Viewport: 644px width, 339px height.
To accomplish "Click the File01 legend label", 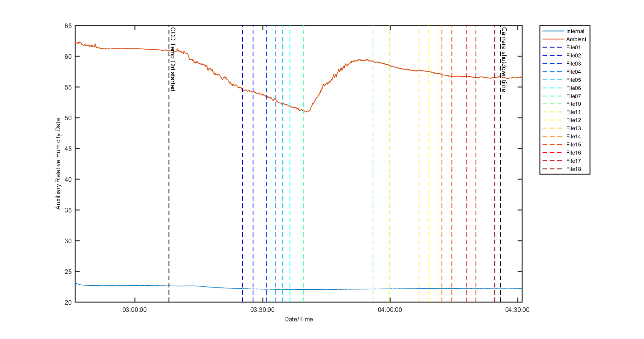I will pyautogui.click(x=573, y=47).
